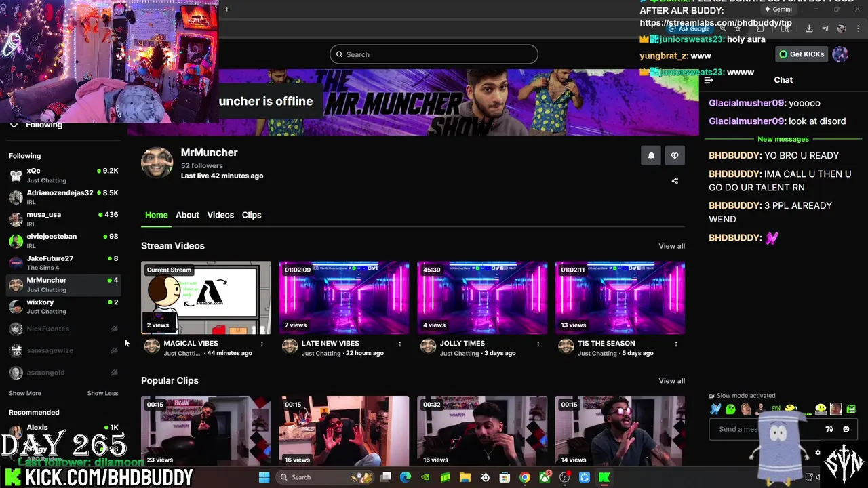Viewport: 868px width, 488px height.
Task: Click View all for Stream Videos
Action: (671, 246)
